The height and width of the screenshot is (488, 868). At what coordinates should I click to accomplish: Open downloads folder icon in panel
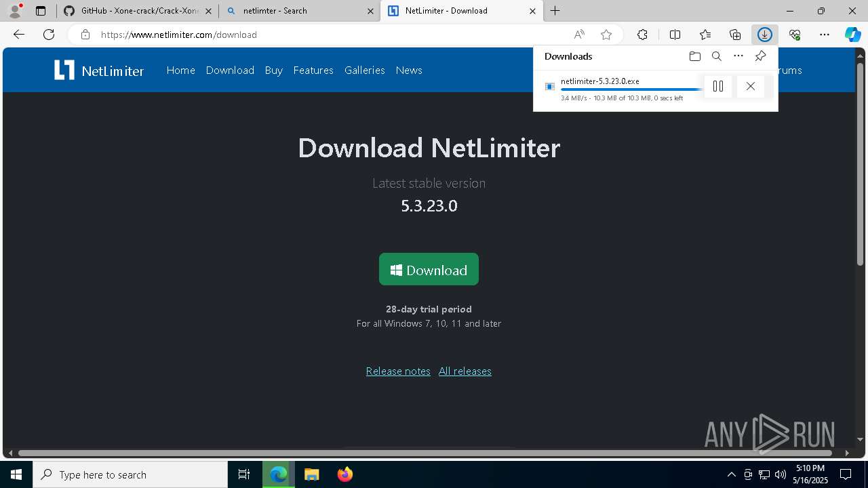tap(695, 56)
